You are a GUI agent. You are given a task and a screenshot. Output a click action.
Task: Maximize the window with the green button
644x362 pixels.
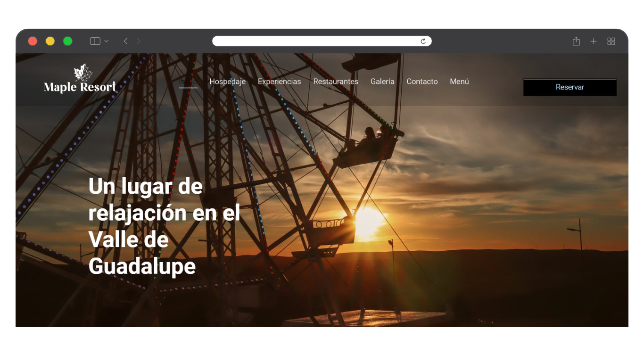(x=68, y=41)
